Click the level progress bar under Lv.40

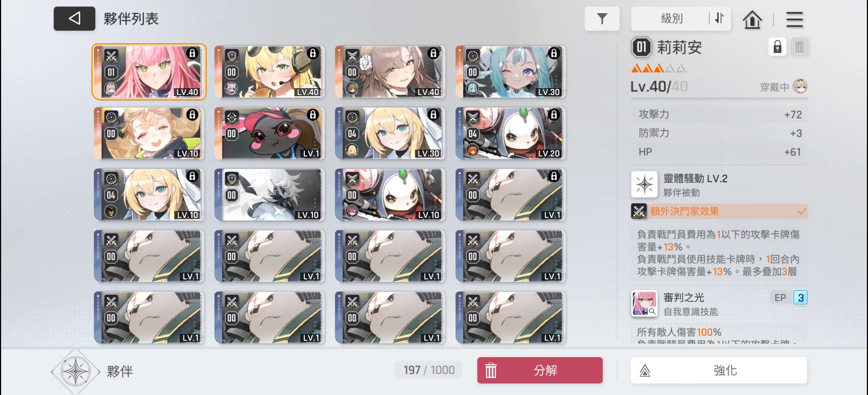(x=719, y=98)
